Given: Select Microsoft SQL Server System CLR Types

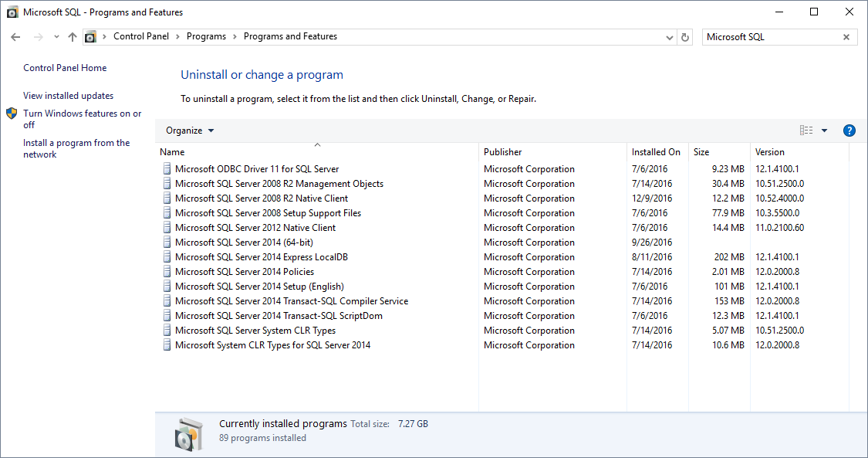Looking at the screenshot, I should pyautogui.click(x=255, y=331).
